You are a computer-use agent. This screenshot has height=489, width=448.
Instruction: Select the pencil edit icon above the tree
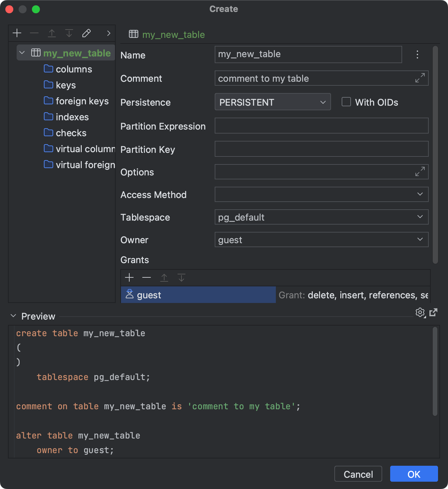86,33
